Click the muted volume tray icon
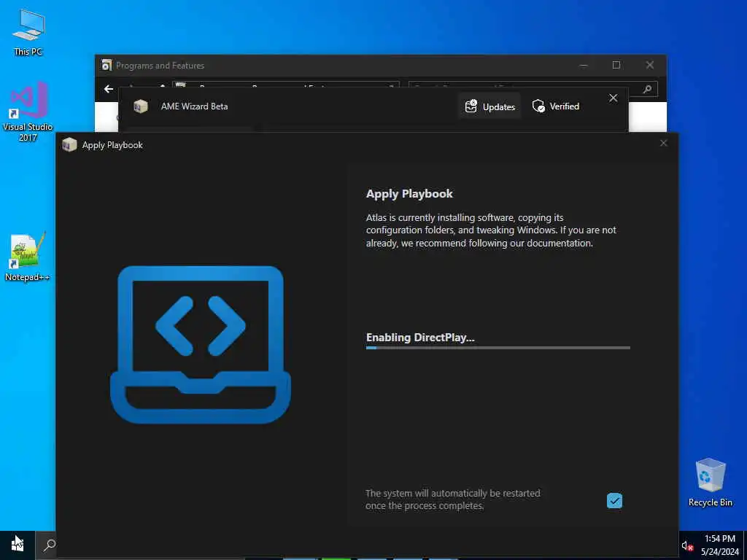Viewport: 747px width, 560px height. point(686,545)
